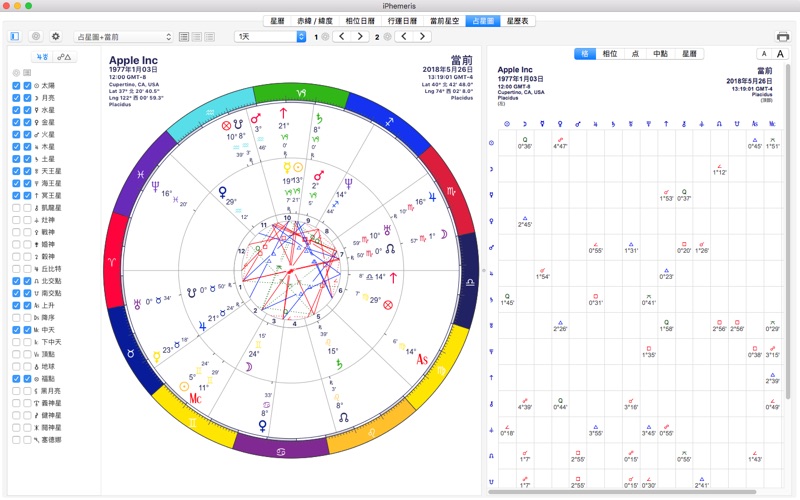Screen dimensions: 800x500
Task: Select the planet glyphs button in sidebar
Action: pos(42,57)
